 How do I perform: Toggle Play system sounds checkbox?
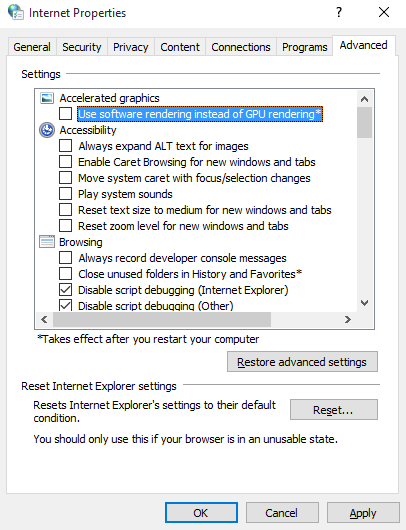pos(66,194)
